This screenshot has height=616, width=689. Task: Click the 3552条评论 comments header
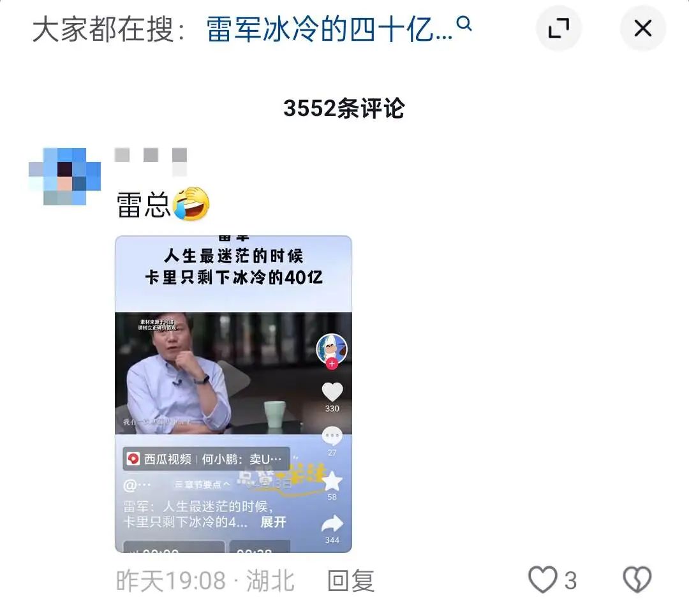pyautogui.click(x=344, y=108)
